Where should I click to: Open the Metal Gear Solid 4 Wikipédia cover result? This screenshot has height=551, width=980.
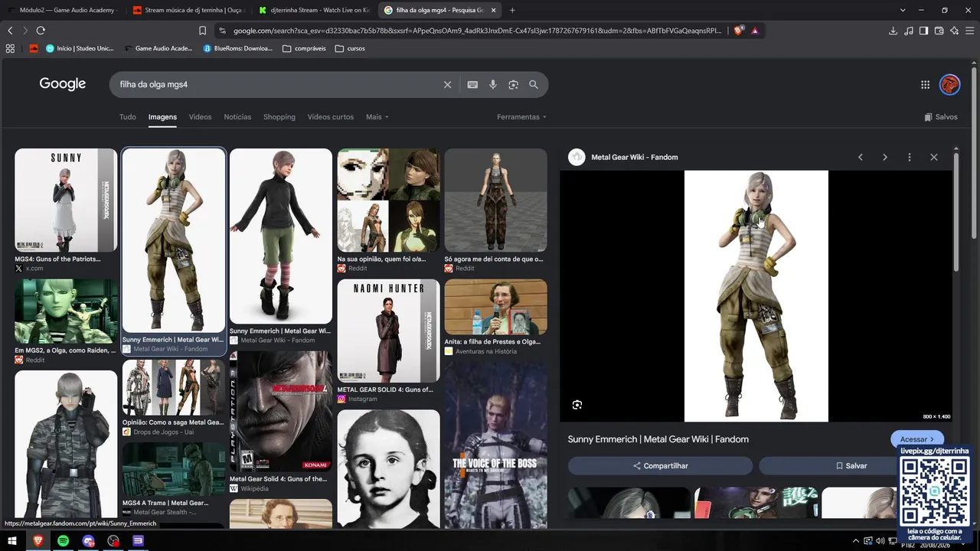click(x=281, y=411)
